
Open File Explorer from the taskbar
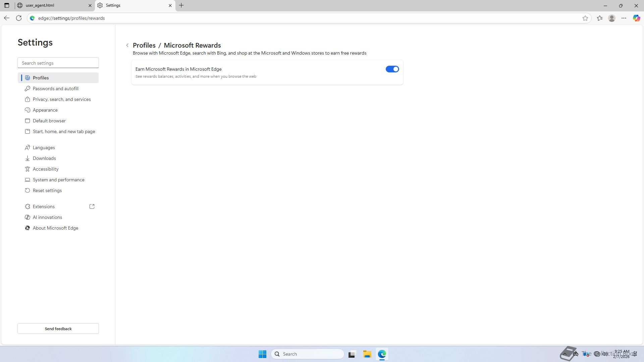click(367, 354)
